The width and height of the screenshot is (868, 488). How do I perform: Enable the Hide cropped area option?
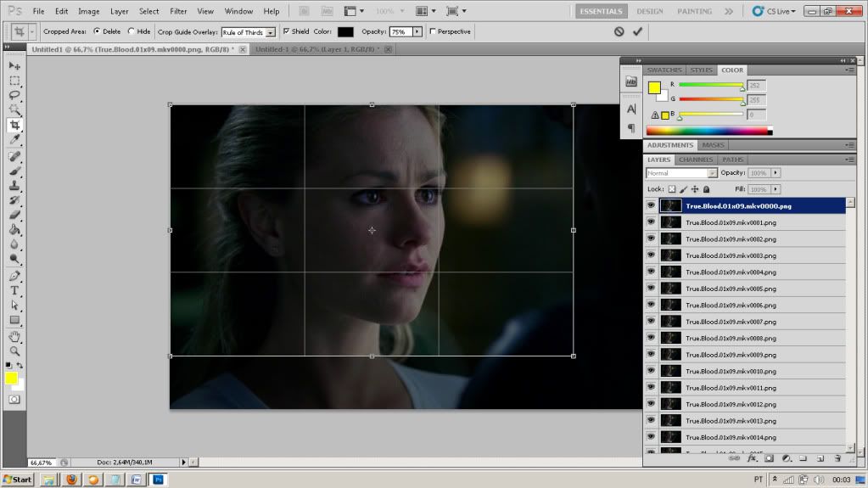click(x=131, y=31)
